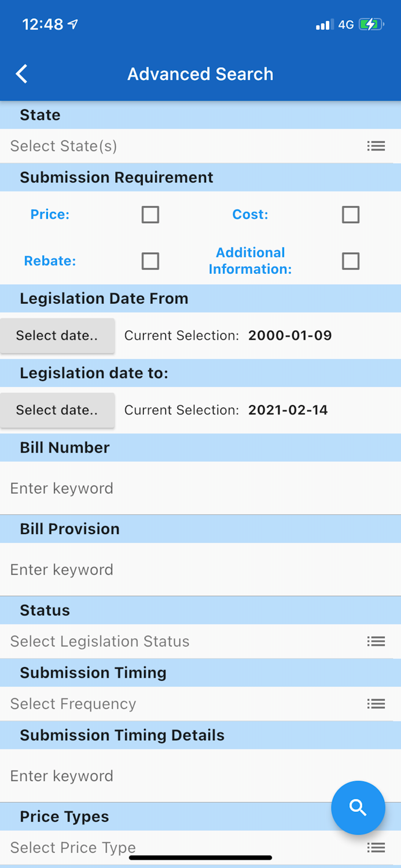Viewport: 401px width, 868px height.
Task: Tap Select date under Legislation date to
Action: coord(57,410)
